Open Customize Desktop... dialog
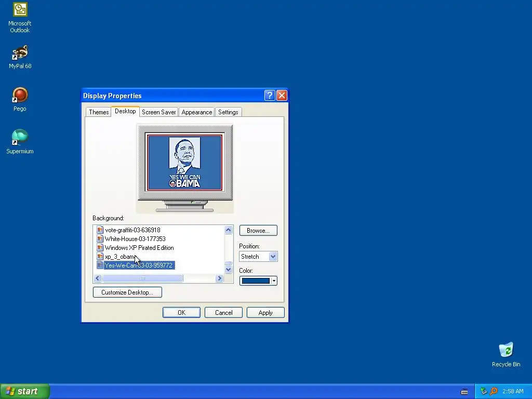532x399 pixels. [x=127, y=292]
